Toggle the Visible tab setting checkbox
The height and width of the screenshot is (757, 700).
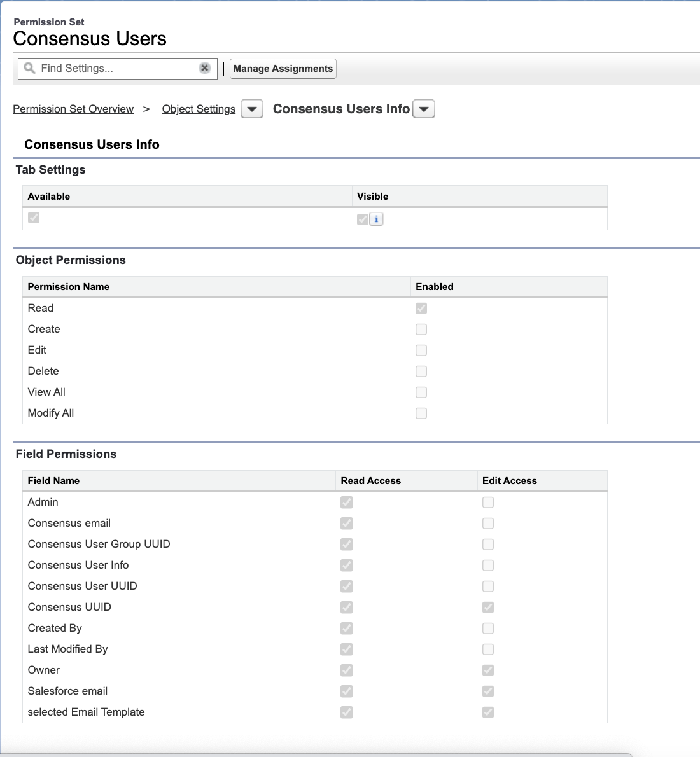363,219
